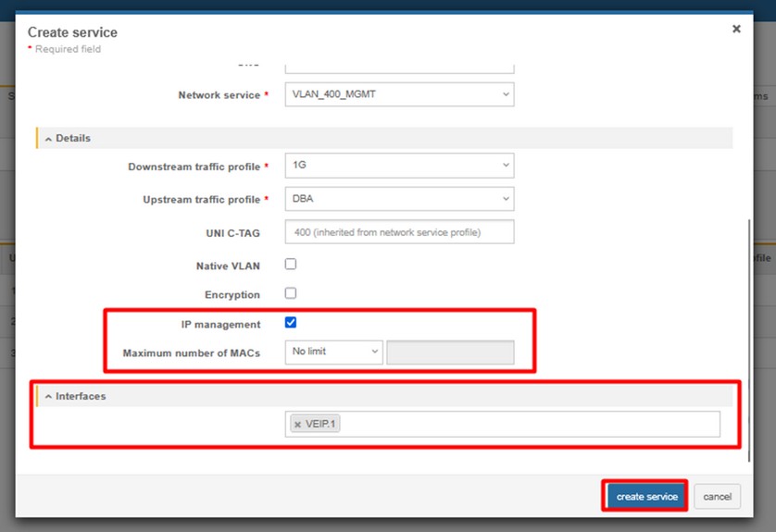Expand the Upstream traffic profile dropdown
Screen dimensions: 776x532
(x=399, y=199)
